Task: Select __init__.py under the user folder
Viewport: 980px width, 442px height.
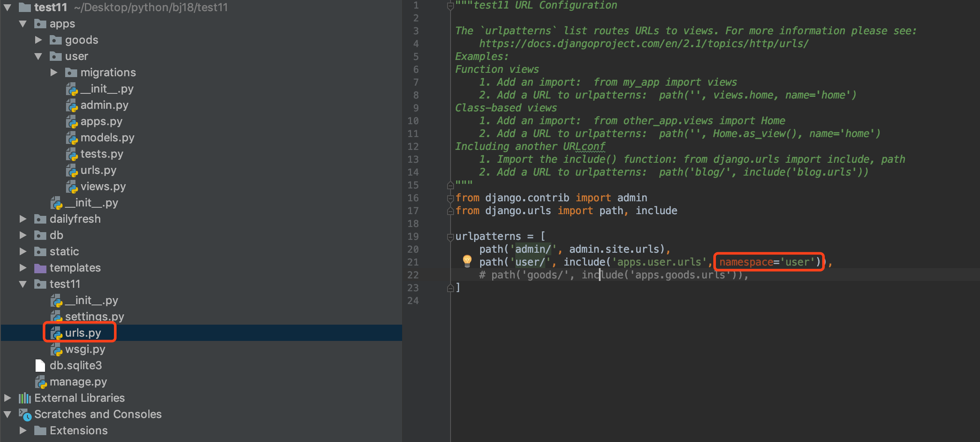Action: tap(107, 89)
